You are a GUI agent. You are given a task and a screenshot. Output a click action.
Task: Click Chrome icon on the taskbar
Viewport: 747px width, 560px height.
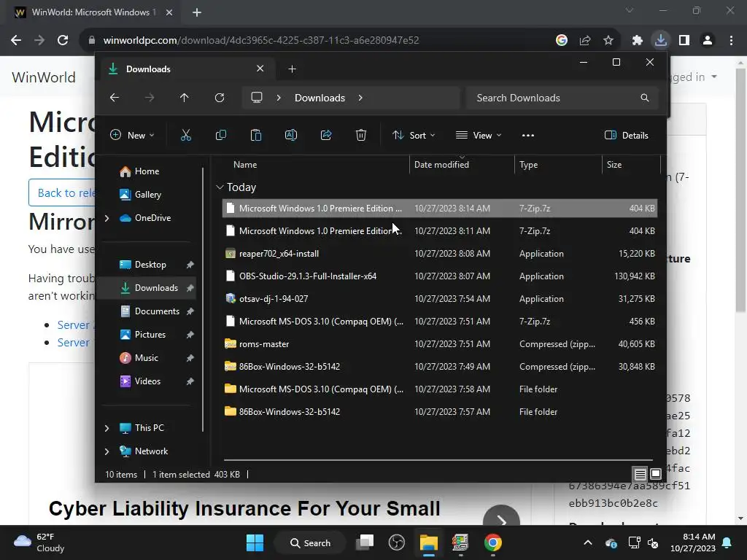pos(493,542)
